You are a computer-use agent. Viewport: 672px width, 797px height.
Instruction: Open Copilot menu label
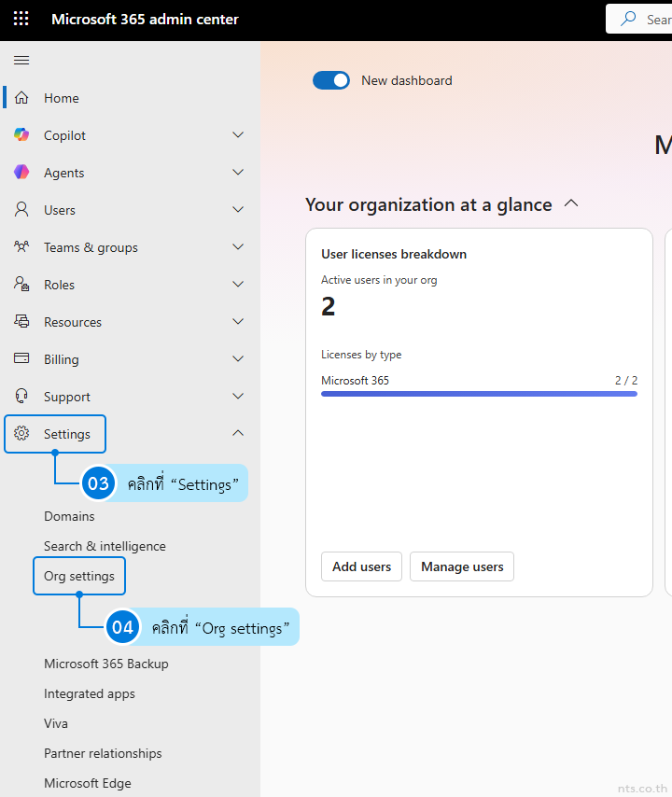pyautogui.click(x=64, y=135)
